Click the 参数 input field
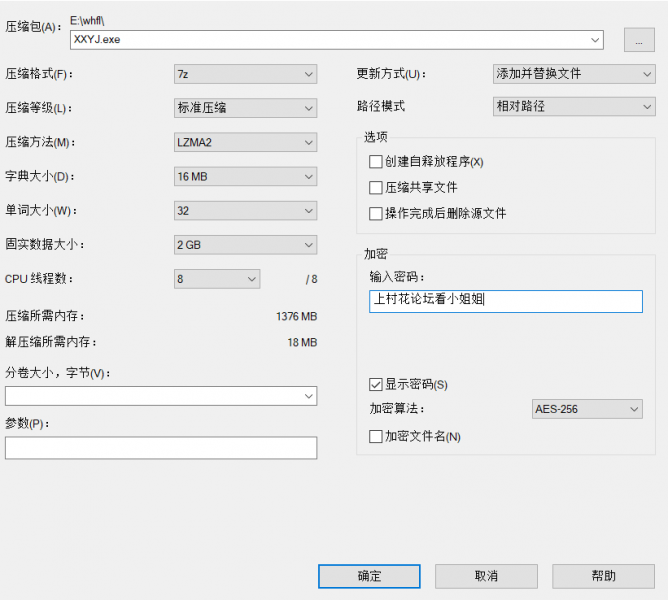Screen dimensions: 668x600 coord(161,448)
